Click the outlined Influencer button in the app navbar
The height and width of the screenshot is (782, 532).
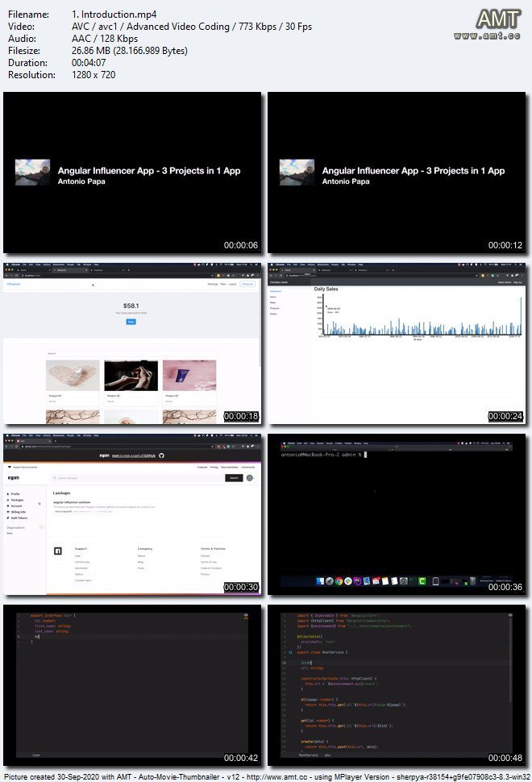coord(247,284)
